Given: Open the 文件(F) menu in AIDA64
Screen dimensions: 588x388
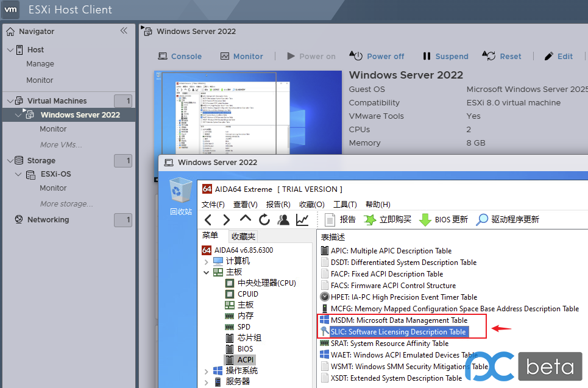Looking at the screenshot, I should point(213,204).
